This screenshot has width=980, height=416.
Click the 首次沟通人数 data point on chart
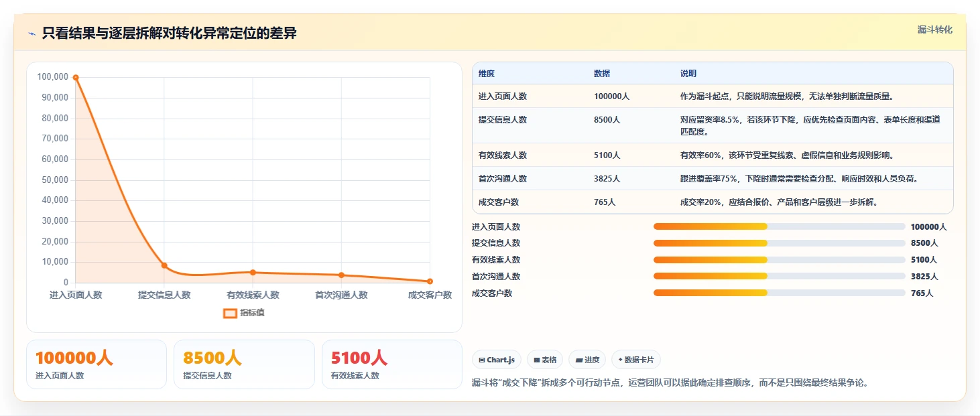[341, 275]
